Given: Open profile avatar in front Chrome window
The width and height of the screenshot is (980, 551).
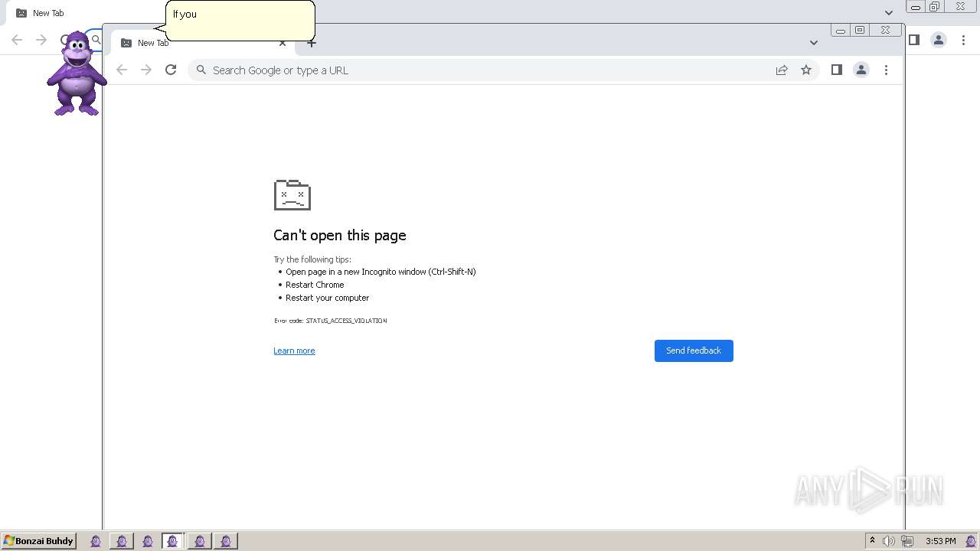Looking at the screenshot, I should pyautogui.click(x=861, y=70).
